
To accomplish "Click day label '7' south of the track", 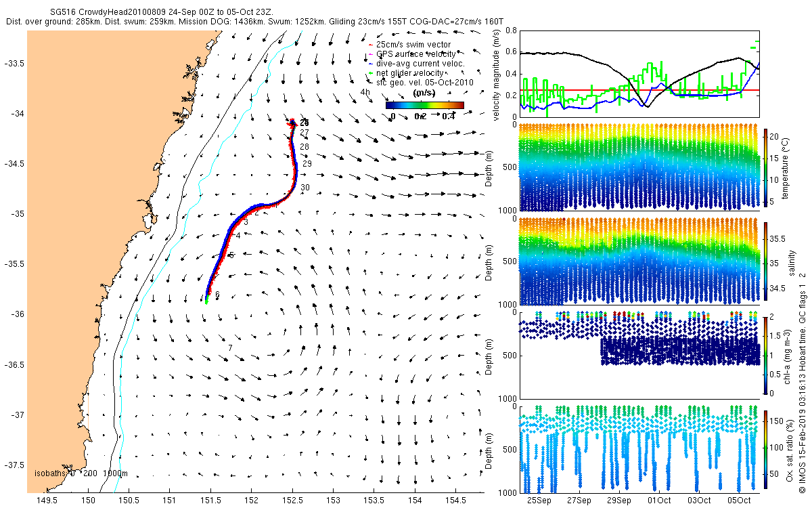I will click(231, 347).
